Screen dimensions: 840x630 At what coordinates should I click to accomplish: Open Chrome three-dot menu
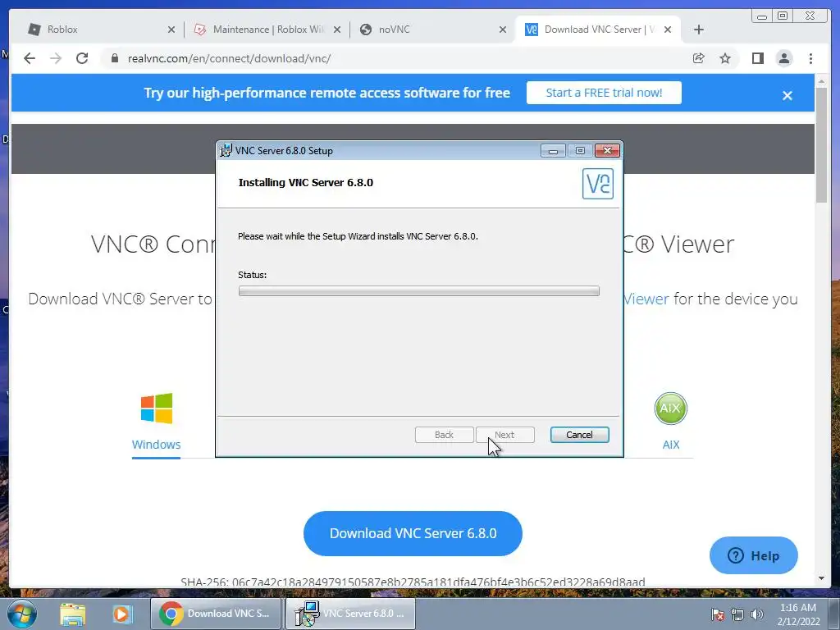(811, 58)
